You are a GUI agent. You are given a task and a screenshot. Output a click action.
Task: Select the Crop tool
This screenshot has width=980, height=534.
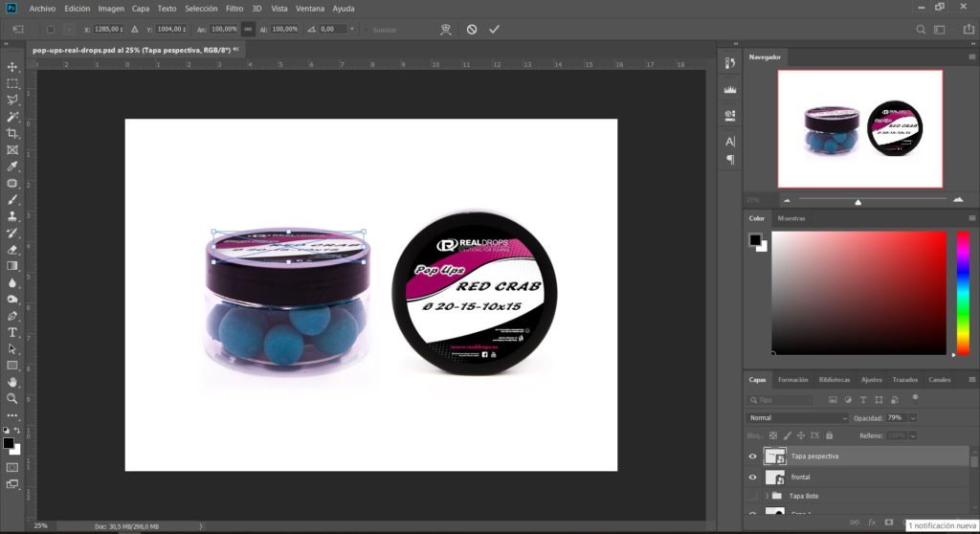11,133
